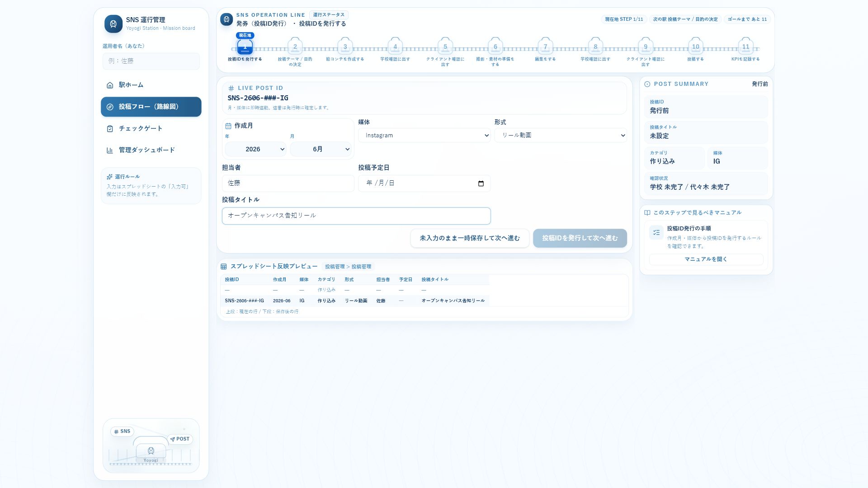Click the POST paper-plane badge

click(x=180, y=439)
